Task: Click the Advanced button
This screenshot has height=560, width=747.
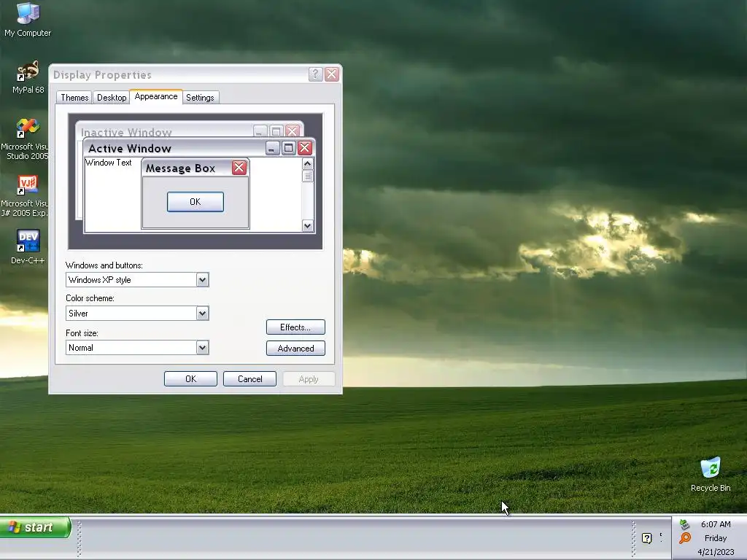Action: click(x=295, y=349)
